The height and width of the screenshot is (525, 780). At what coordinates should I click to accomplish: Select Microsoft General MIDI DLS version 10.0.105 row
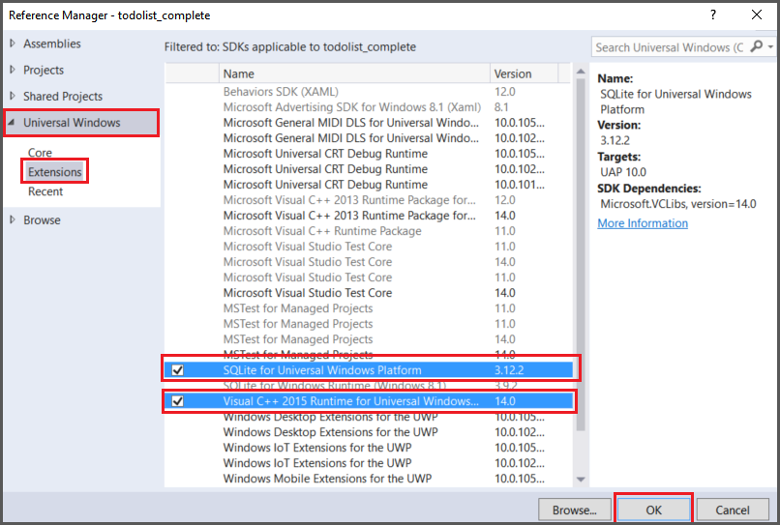tap(369, 122)
